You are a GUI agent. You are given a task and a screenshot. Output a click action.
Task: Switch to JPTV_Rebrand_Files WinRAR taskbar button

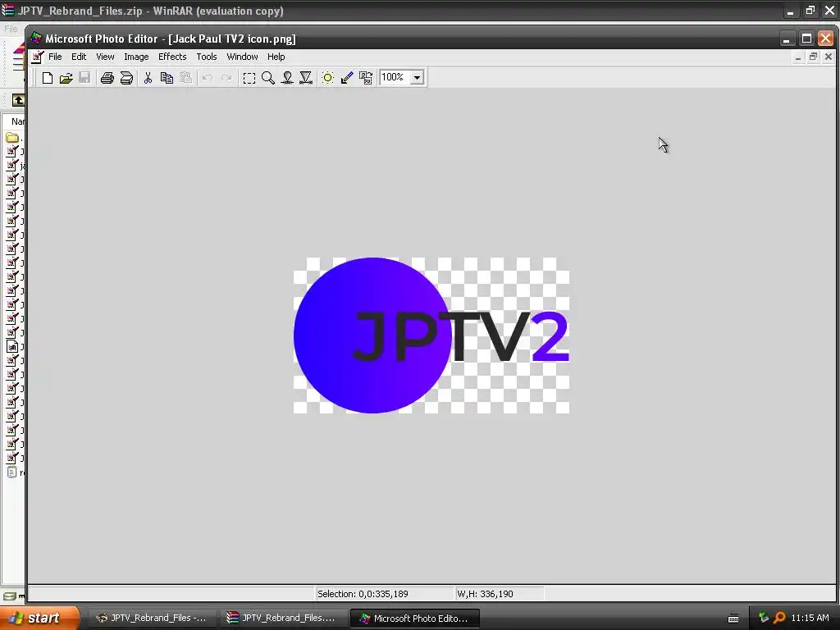tap(283, 619)
